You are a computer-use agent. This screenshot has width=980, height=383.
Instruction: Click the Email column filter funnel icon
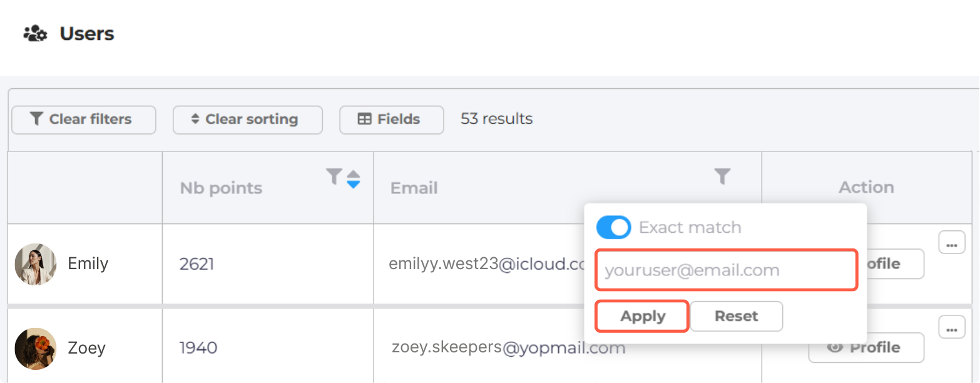[722, 177]
